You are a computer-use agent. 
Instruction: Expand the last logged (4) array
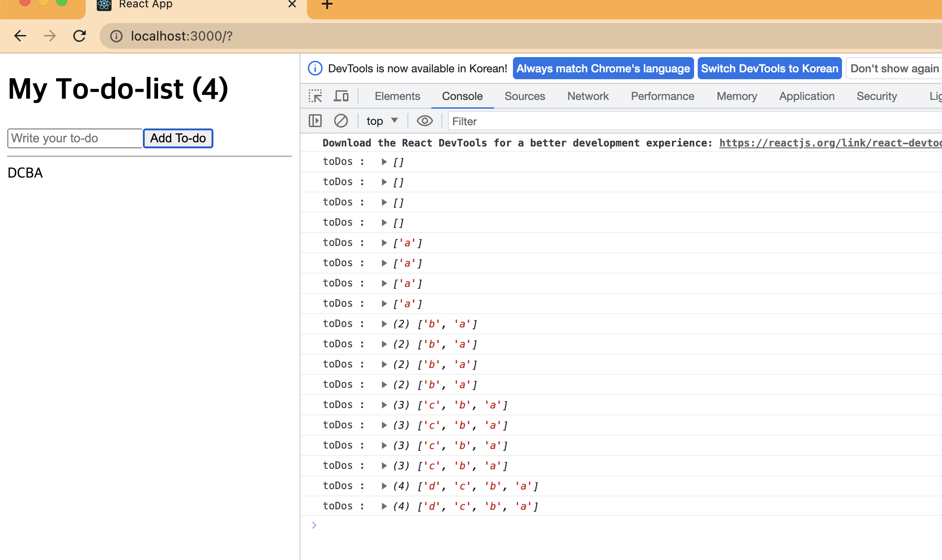point(384,506)
